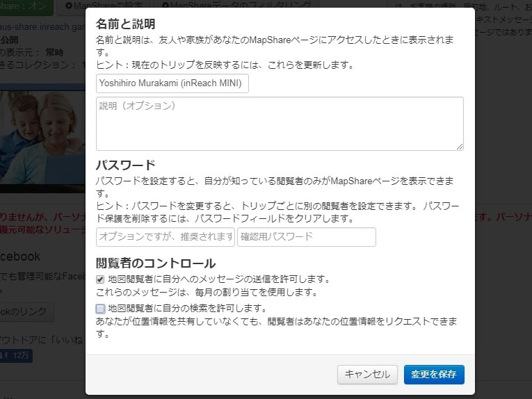Viewport: 532px width, 399px height.
Task: Enable allow viewers to locate me checkbox
Action: click(x=100, y=309)
